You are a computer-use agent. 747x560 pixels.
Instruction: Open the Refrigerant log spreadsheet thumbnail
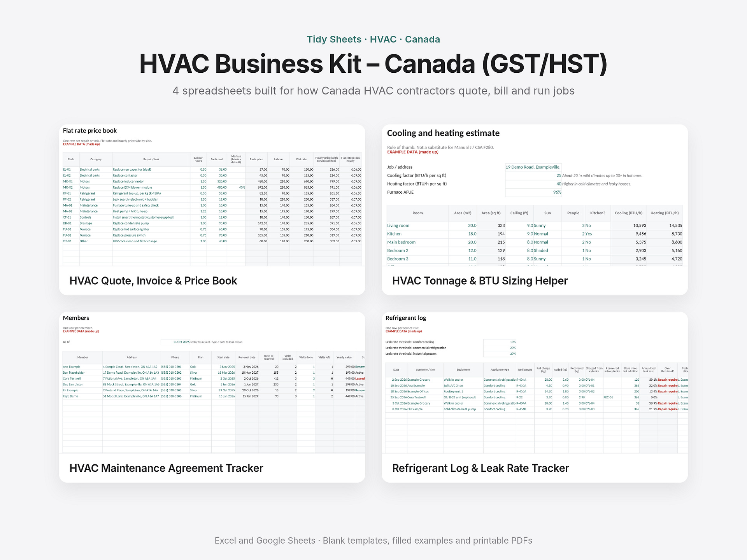coord(535,383)
